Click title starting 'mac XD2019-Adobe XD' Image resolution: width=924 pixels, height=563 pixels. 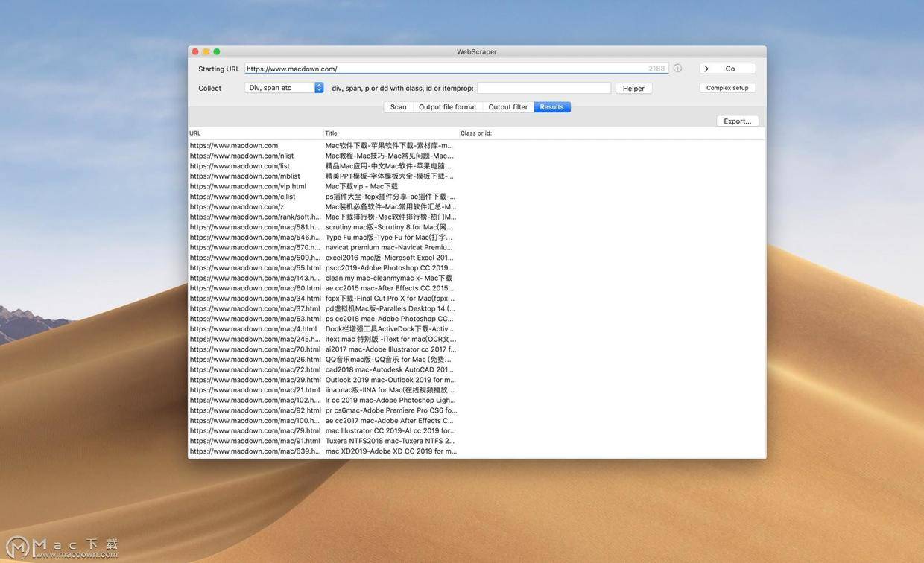pyautogui.click(x=391, y=451)
